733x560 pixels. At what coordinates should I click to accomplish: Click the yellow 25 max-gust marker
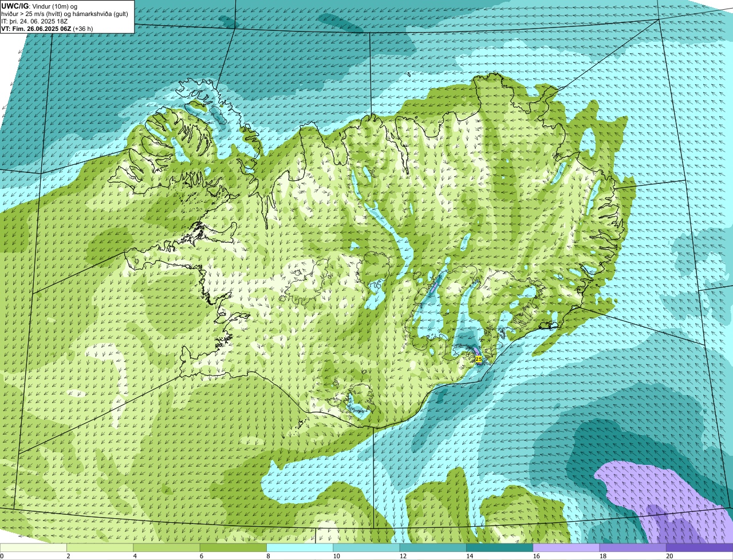(479, 359)
